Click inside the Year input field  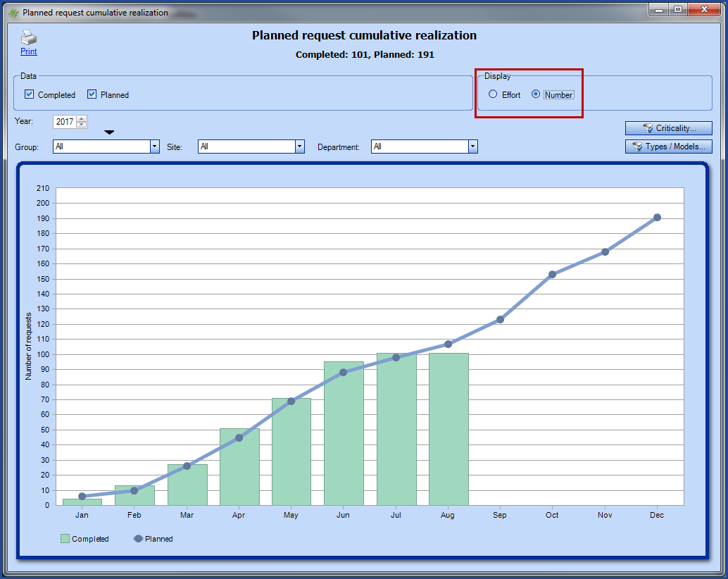click(65, 121)
